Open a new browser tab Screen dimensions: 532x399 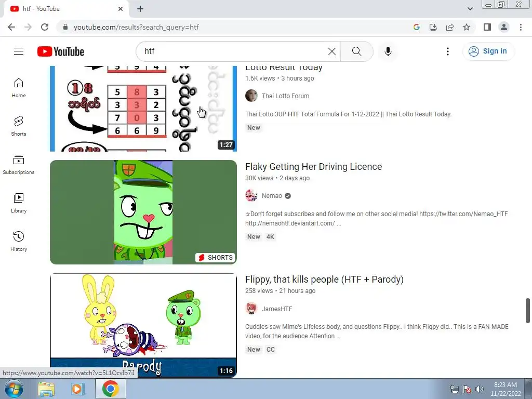(140, 9)
